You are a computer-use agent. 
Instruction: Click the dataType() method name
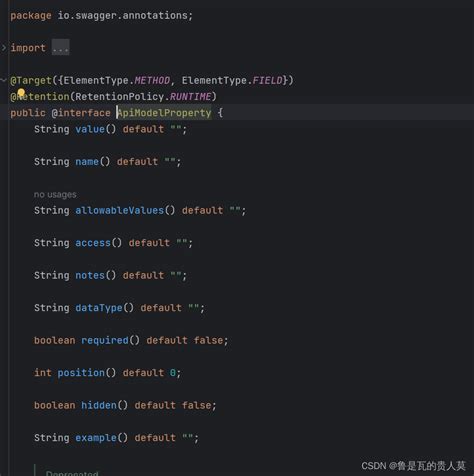(99, 308)
